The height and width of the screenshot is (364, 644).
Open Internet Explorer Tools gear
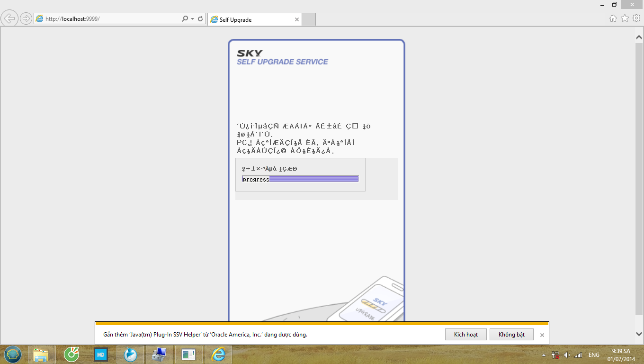click(636, 18)
